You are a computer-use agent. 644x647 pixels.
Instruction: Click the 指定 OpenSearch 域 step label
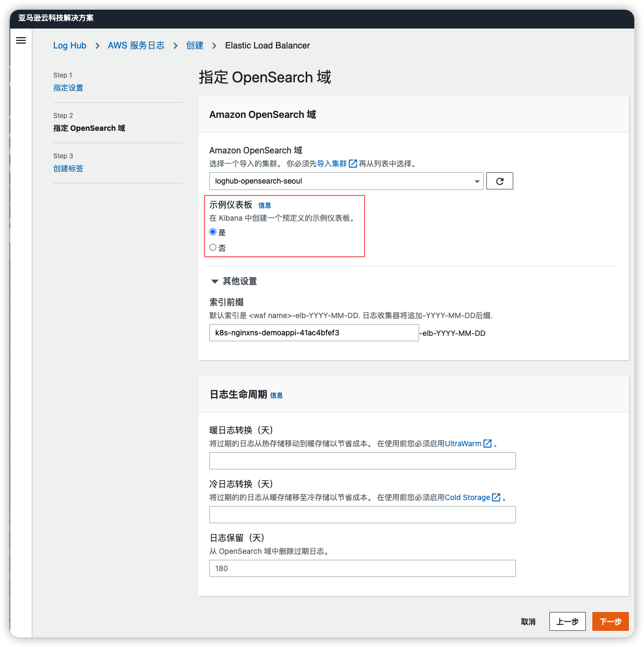pos(89,128)
